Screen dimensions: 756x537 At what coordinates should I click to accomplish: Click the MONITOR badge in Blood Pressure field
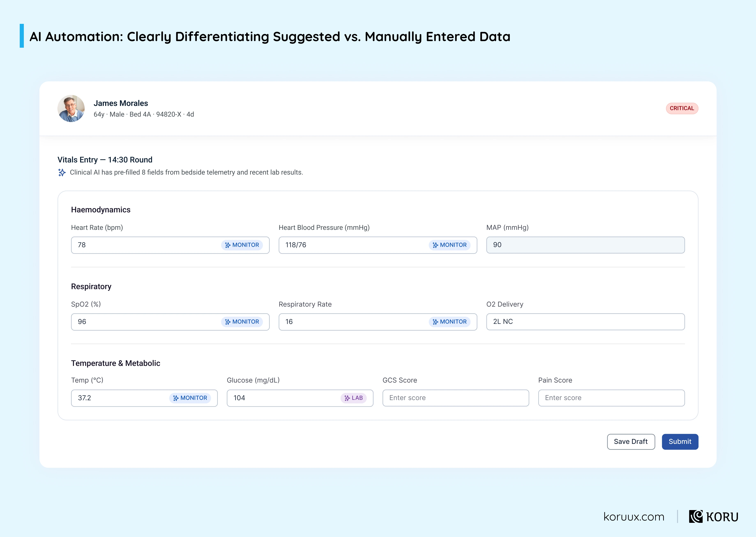[449, 245]
